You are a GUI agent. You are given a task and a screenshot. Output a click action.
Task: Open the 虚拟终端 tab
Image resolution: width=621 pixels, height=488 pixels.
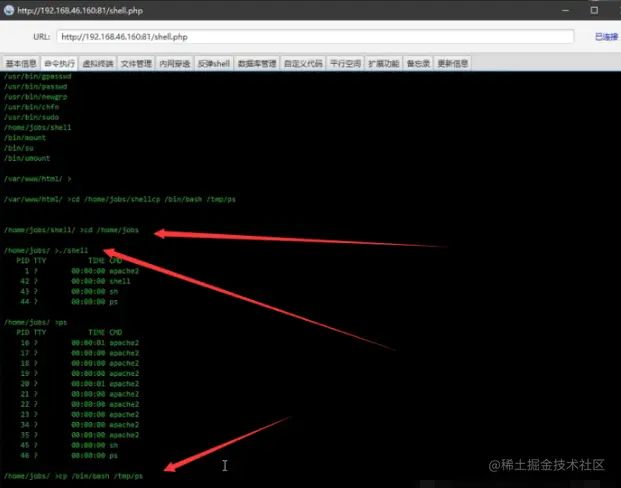tap(98, 63)
